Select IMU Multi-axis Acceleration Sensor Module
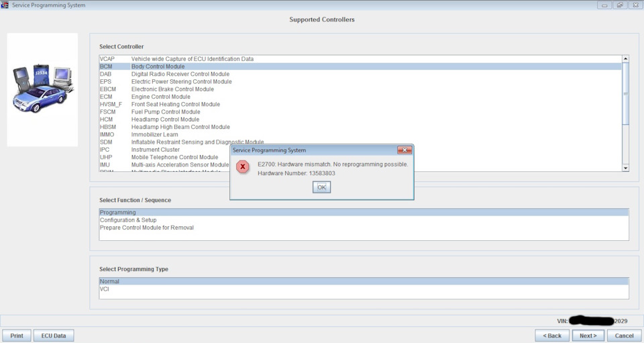Viewport: 644px width, 343px height. pyautogui.click(x=164, y=164)
